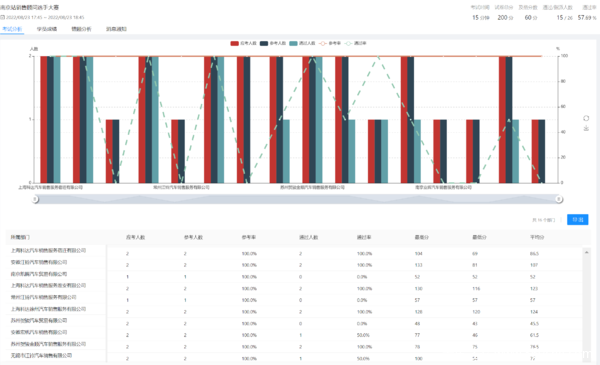Toggle the teal 通过人数 legend series

click(302, 43)
